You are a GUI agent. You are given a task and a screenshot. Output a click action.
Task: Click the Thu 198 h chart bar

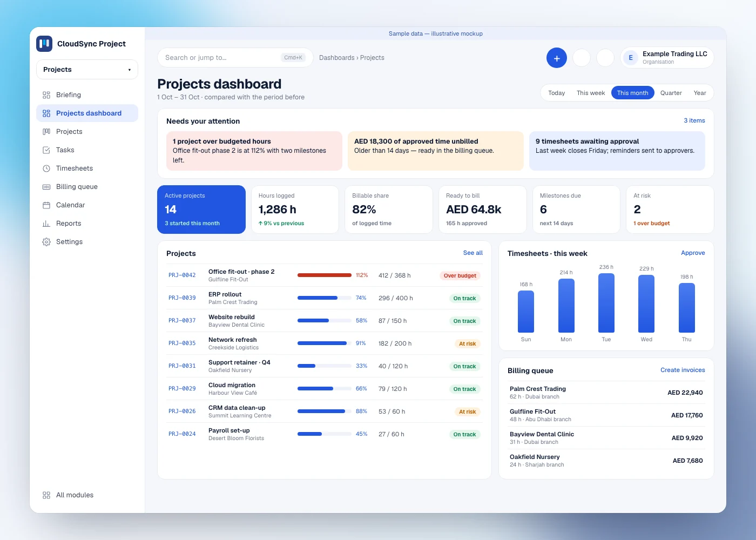[687, 308]
